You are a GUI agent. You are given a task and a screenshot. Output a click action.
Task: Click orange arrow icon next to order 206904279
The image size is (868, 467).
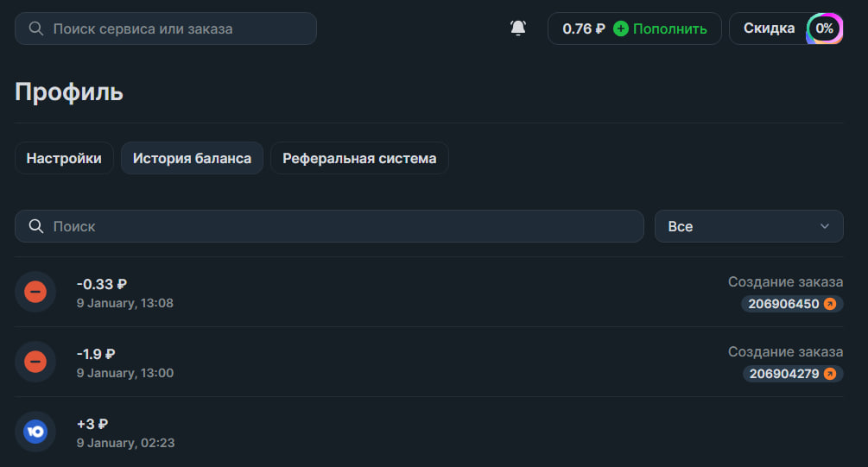830,374
